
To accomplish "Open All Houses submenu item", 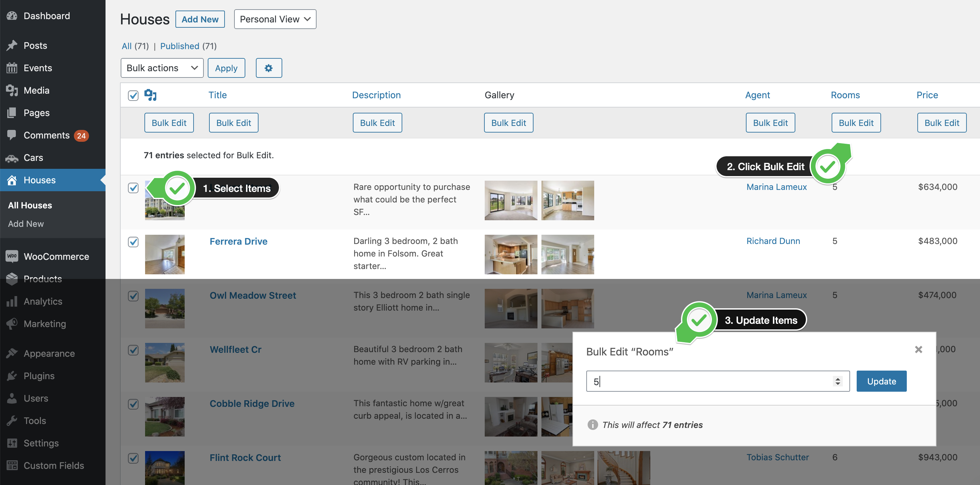I will [x=30, y=205].
